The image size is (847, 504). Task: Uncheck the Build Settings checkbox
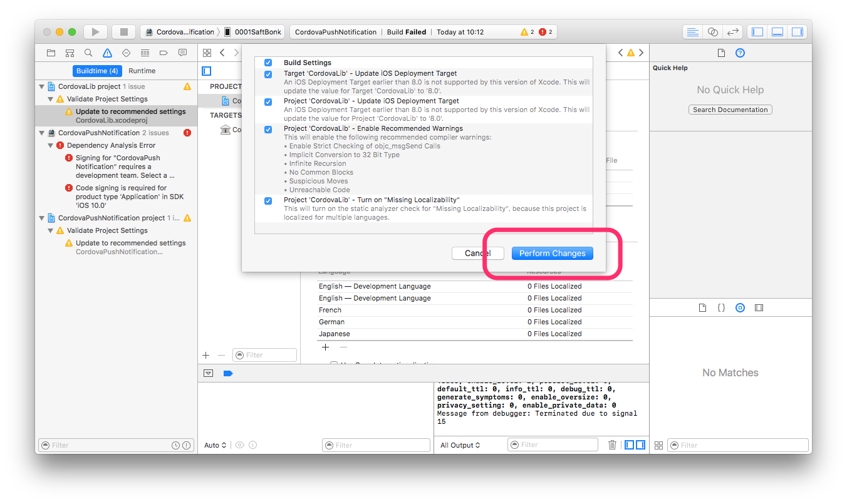[268, 63]
